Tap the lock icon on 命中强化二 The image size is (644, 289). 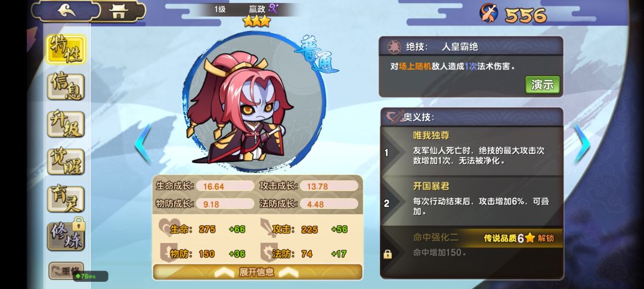coord(387,254)
